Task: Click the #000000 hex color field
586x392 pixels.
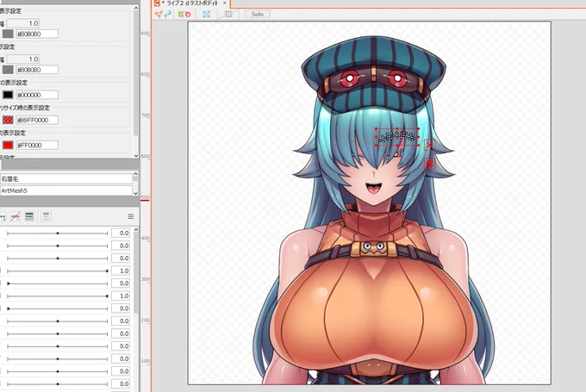Action: coord(37,95)
